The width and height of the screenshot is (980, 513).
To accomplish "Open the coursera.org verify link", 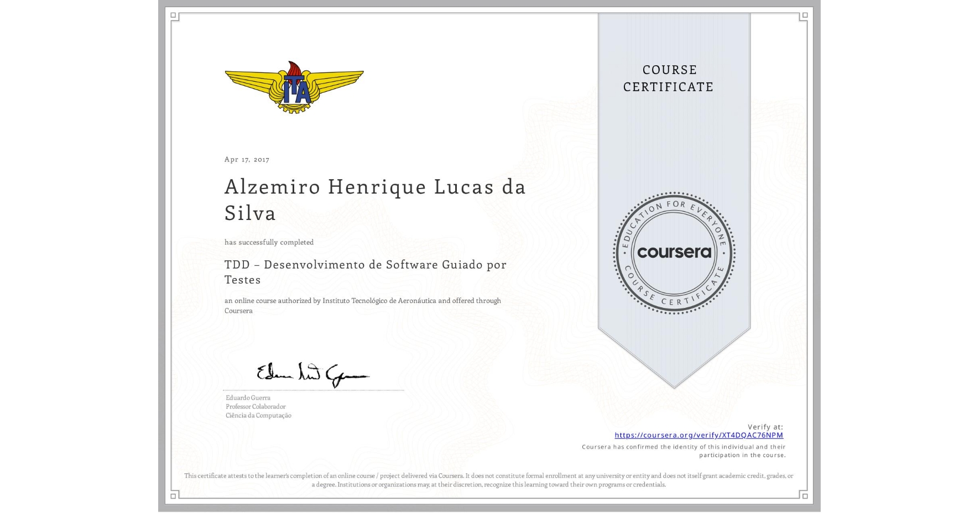I will [x=698, y=435].
